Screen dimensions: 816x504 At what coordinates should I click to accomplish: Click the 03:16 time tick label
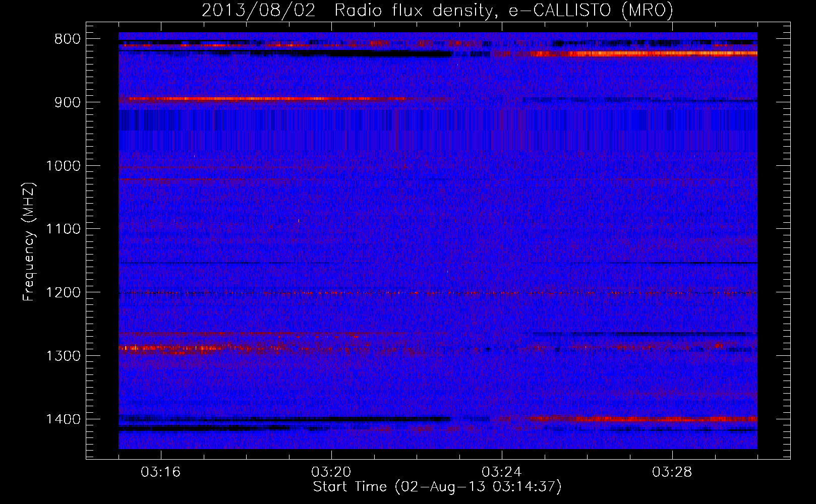[161, 472]
